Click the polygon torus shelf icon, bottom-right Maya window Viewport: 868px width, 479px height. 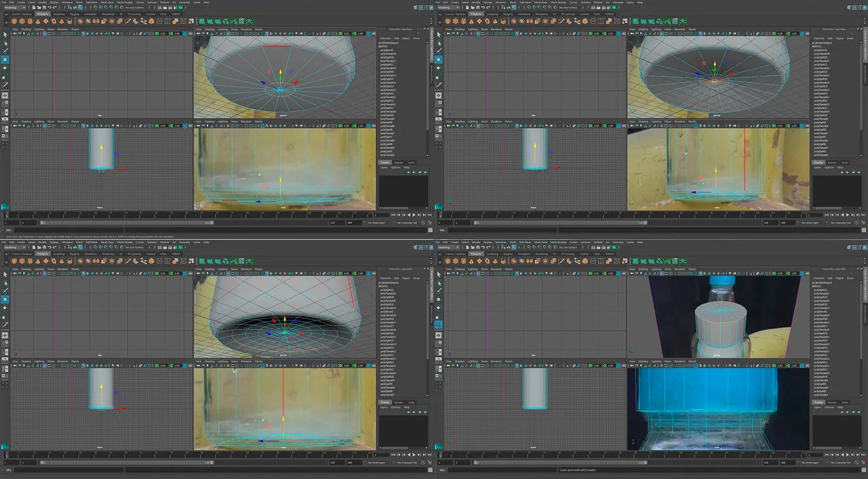pos(488,261)
